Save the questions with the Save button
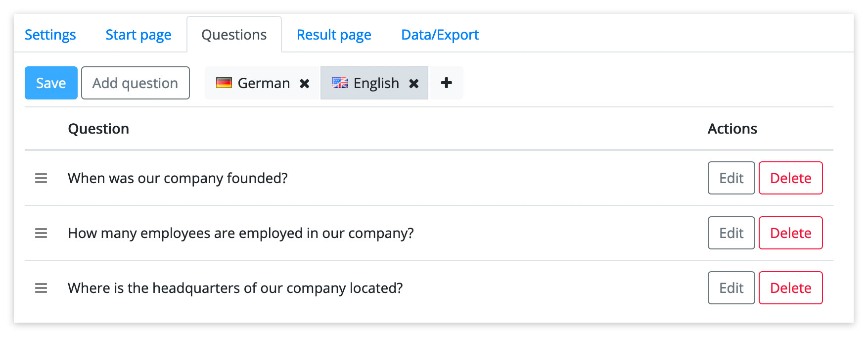868x337 pixels. (x=51, y=83)
